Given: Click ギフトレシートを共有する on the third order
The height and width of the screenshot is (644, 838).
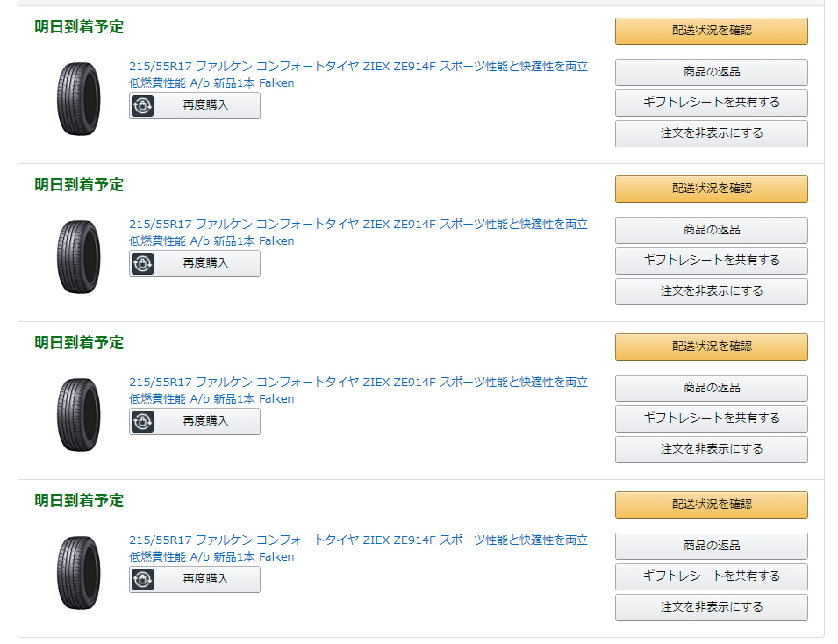Looking at the screenshot, I should [x=711, y=419].
